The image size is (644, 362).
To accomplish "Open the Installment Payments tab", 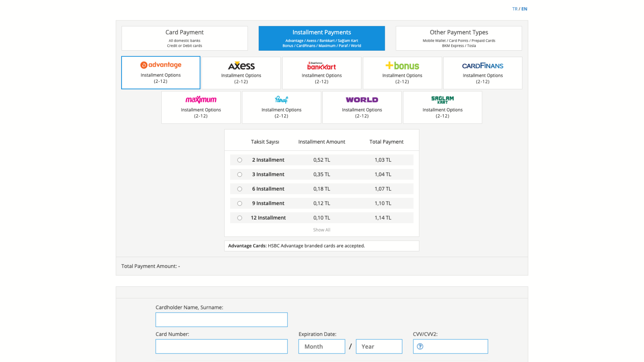I will (x=322, y=38).
